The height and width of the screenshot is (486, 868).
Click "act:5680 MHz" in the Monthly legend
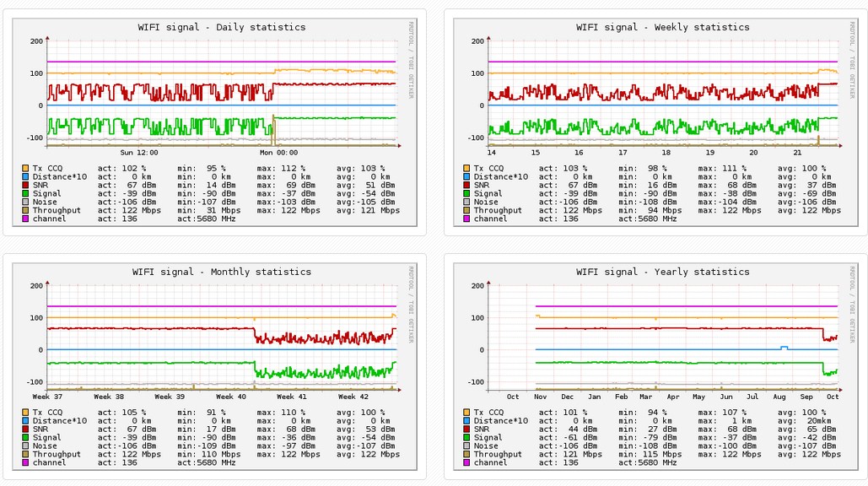[207, 462]
